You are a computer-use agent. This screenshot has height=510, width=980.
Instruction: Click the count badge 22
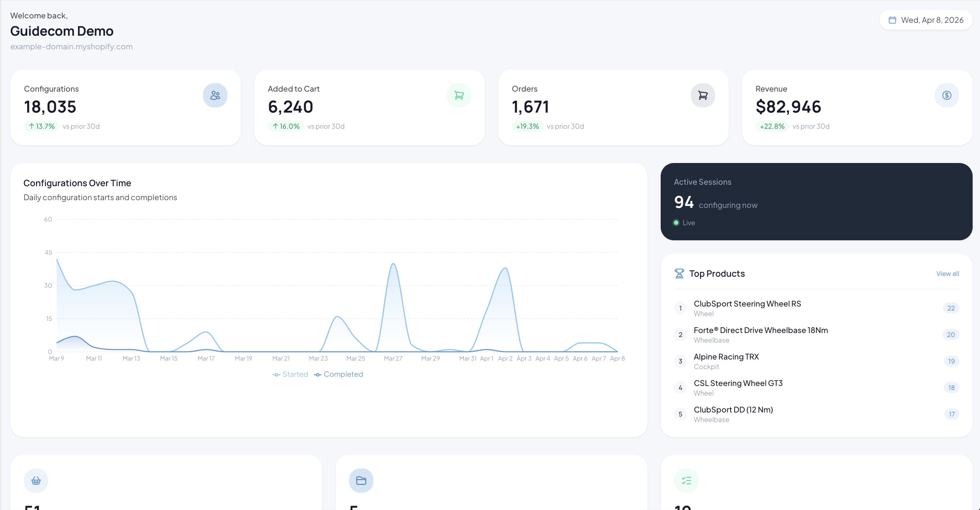click(951, 308)
